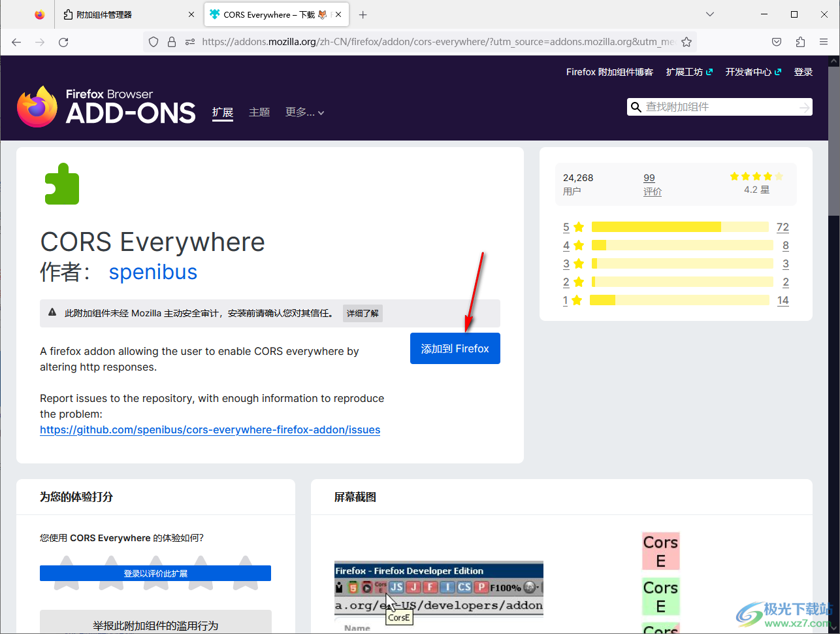
Task: Reload the current page
Action: point(63,42)
